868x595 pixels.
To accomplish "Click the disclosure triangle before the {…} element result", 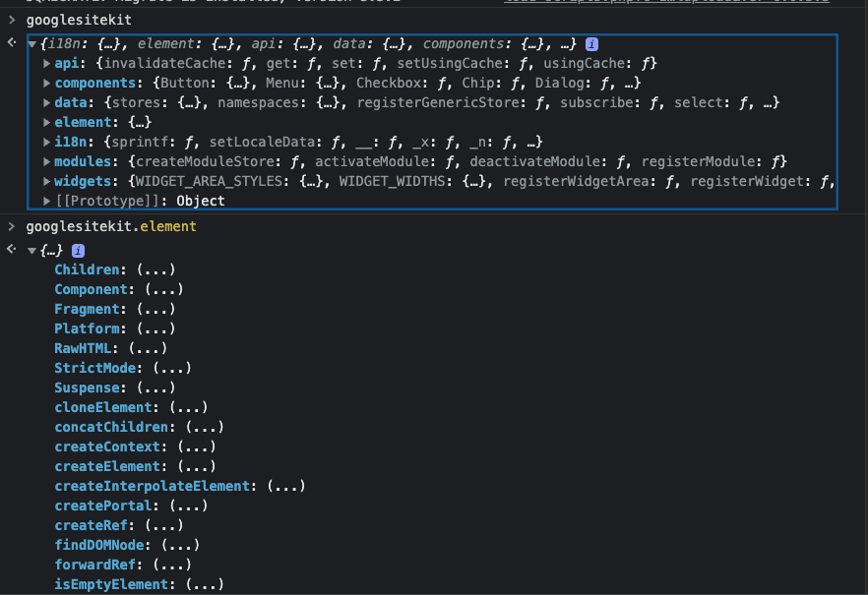I will (x=31, y=249).
